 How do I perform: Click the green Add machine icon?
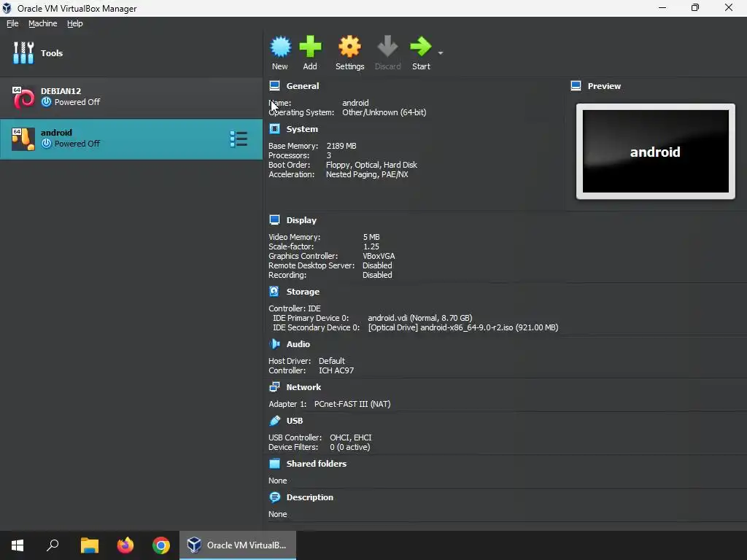[310, 47]
